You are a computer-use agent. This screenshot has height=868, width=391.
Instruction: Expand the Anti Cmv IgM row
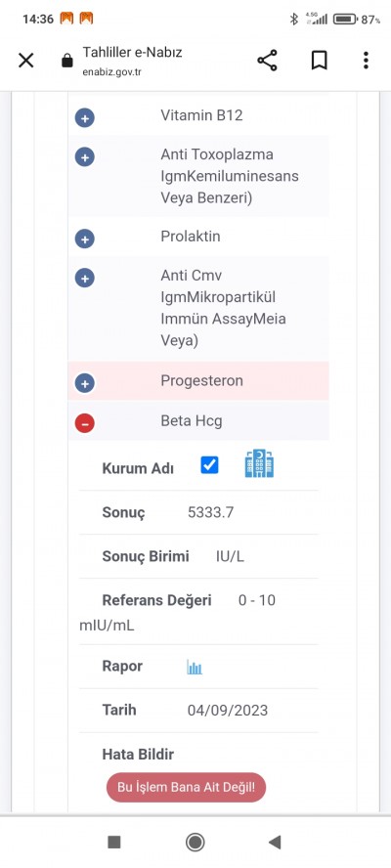coord(85,278)
